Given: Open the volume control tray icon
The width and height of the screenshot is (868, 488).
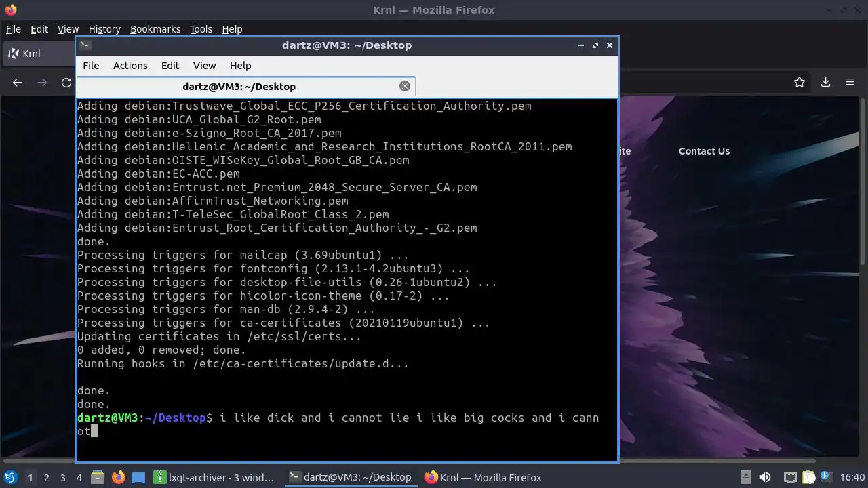Looking at the screenshot, I should 765,477.
